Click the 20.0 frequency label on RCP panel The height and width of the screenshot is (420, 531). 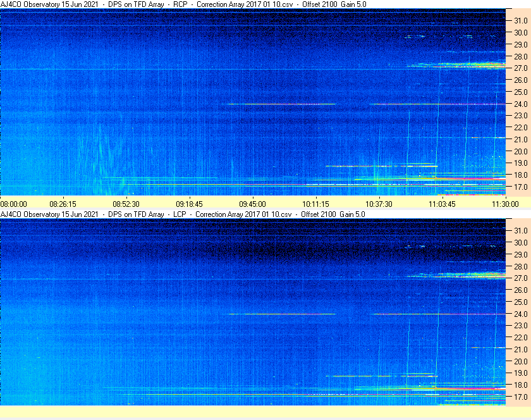pyautogui.click(x=520, y=151)
